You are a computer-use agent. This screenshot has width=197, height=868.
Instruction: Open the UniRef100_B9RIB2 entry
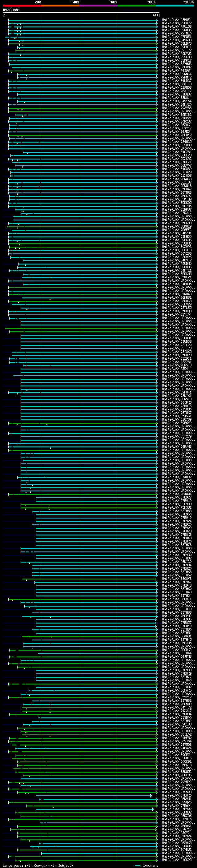pos(176,115)
